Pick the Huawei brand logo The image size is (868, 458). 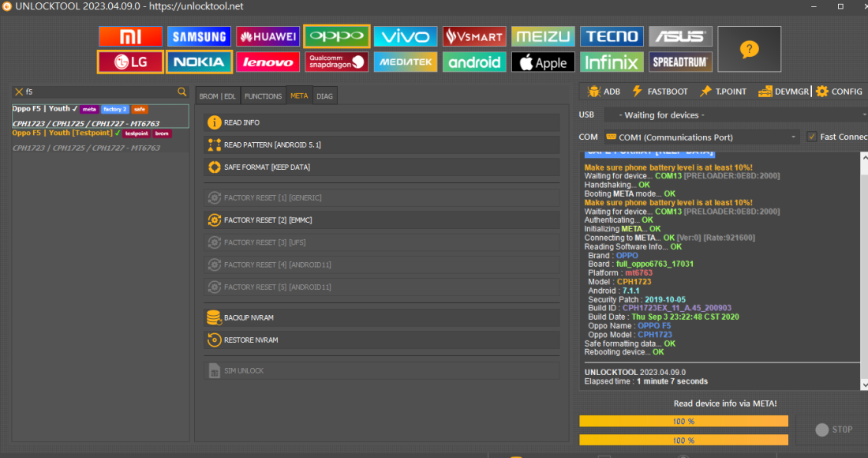(268, 36)
